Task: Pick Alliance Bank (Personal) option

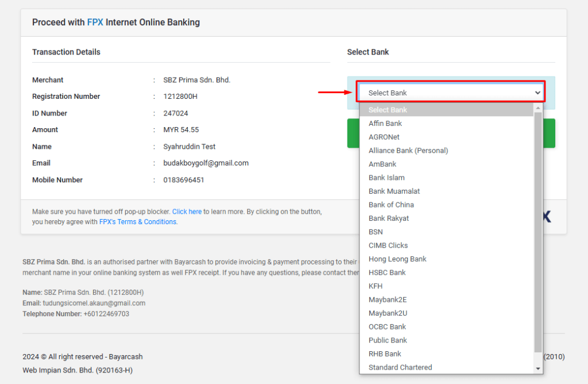Action: 446,151
